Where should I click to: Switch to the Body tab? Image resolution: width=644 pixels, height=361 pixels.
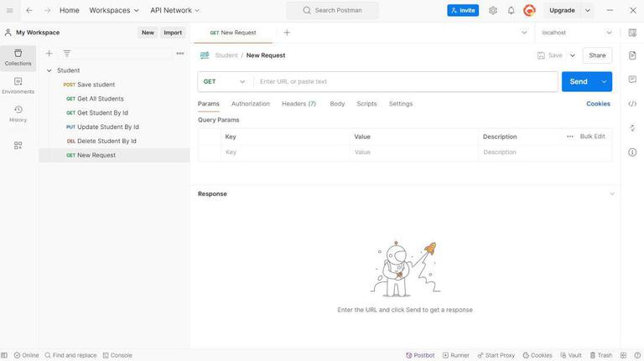point(337,104)
